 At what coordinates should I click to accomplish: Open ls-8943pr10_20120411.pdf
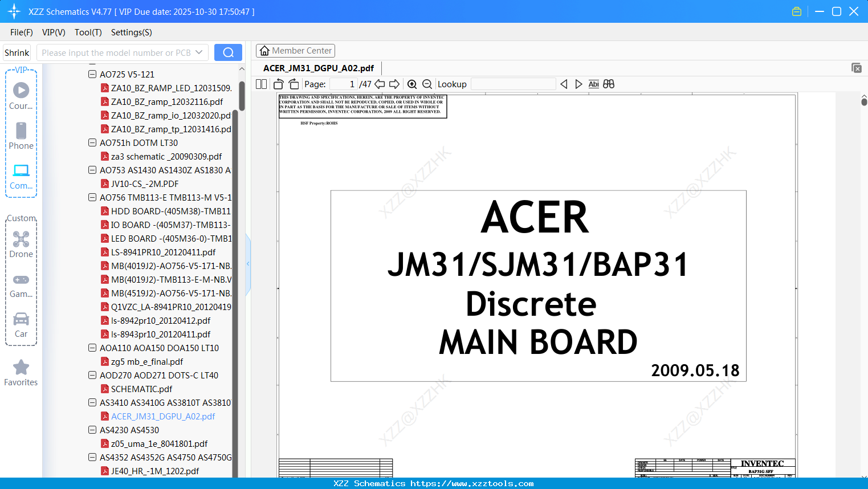pyautogui.click(x=161, y=334)
